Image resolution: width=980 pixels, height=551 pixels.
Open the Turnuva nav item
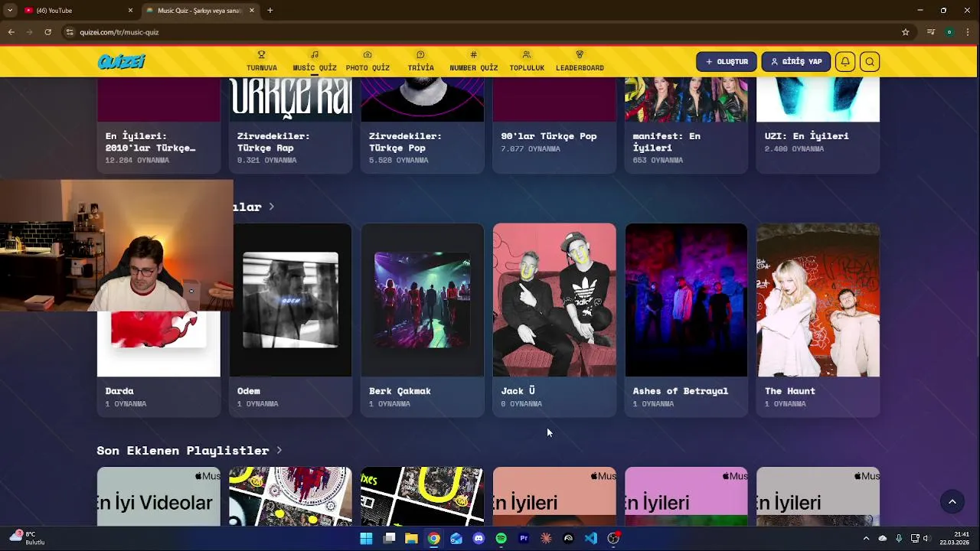click(x=261, y=61)
